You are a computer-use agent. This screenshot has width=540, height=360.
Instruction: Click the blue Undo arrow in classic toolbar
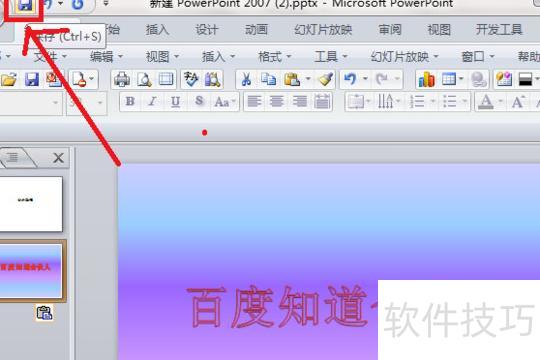[350, 80]
